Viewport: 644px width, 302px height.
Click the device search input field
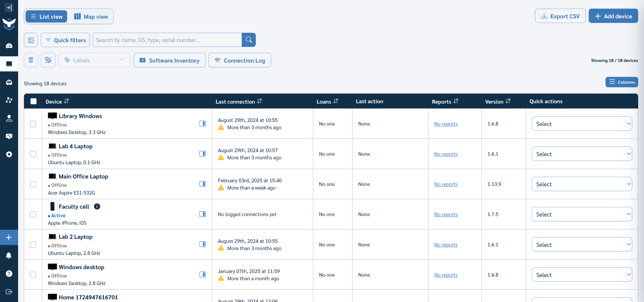[167, 40]
